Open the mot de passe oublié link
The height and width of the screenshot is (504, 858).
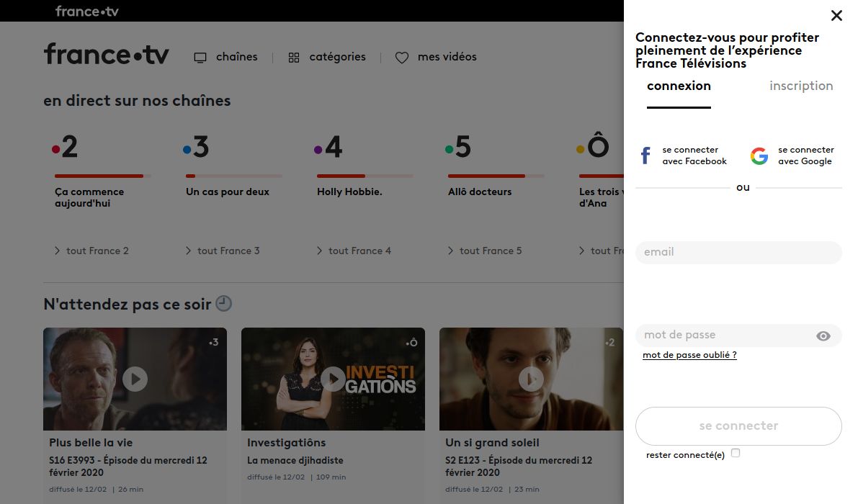pos(689,354)
